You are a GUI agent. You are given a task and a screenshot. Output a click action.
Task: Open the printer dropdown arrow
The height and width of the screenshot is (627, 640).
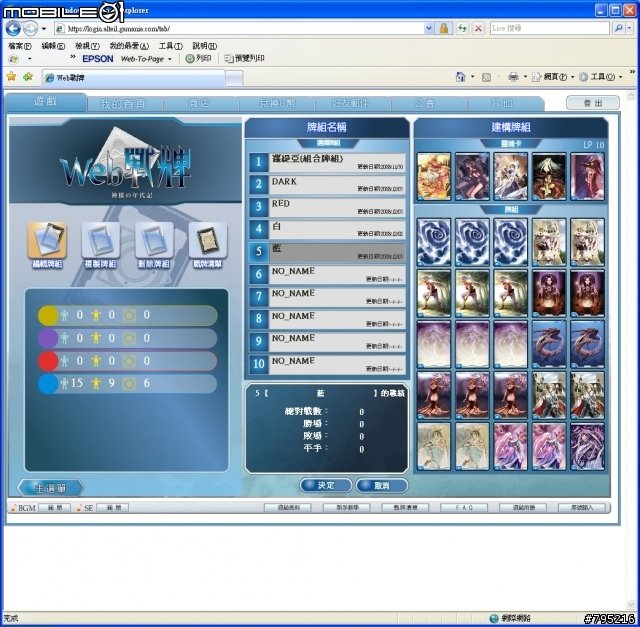click(525, 77)
